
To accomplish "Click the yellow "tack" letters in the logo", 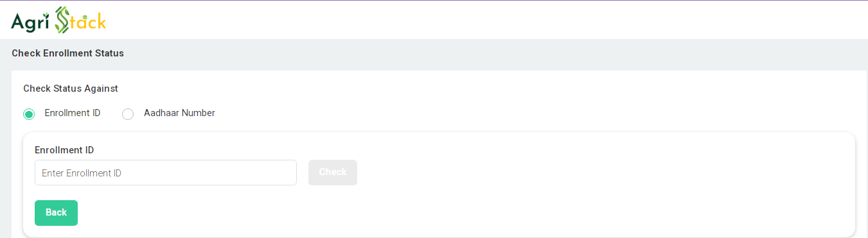I will click(x=89, y=22).
